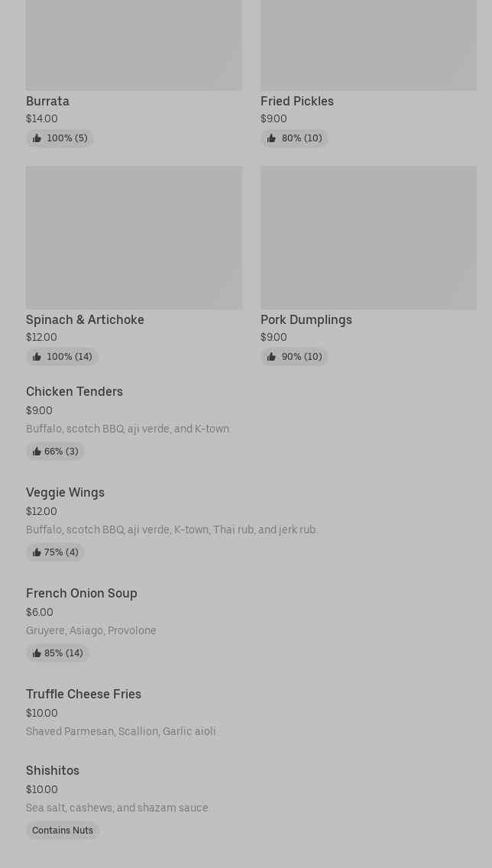This screenshot has width=492, height=868.
Task: Click the thumbs-up icon under Fried Pickles
Action: coord(271,138)
